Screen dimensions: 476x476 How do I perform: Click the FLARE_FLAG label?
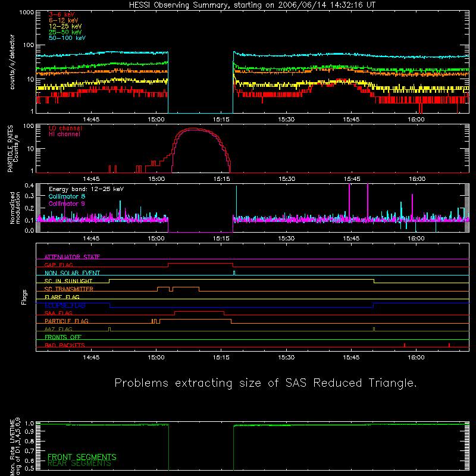pyautogui.click(x=62, y=297)
